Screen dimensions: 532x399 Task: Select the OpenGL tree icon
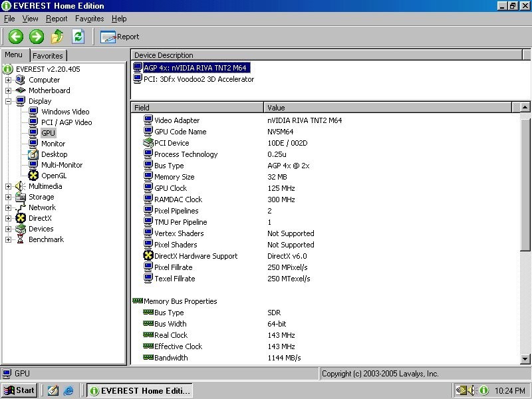(x=33, y=176)
